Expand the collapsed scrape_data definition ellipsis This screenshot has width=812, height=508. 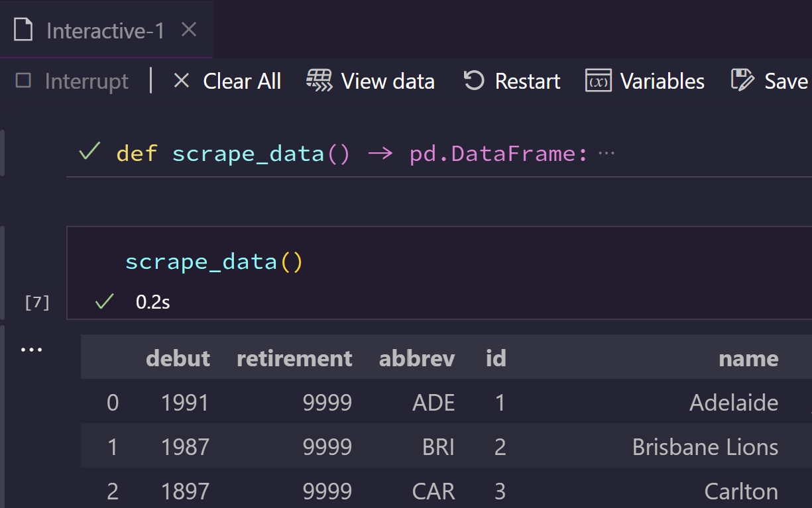coord(607,154)
